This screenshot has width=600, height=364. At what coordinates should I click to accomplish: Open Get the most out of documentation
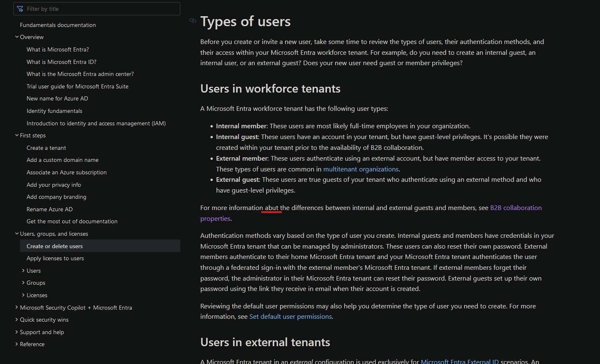pyautogui.click(x=72, y=221)
